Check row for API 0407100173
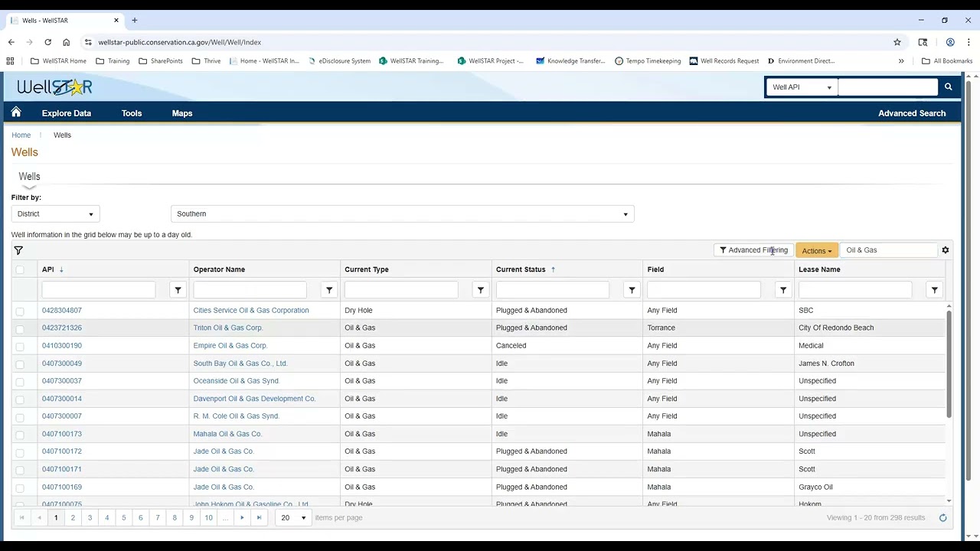Screen dimensions: 980x551 pyautogui.click(x=20, y=434)
